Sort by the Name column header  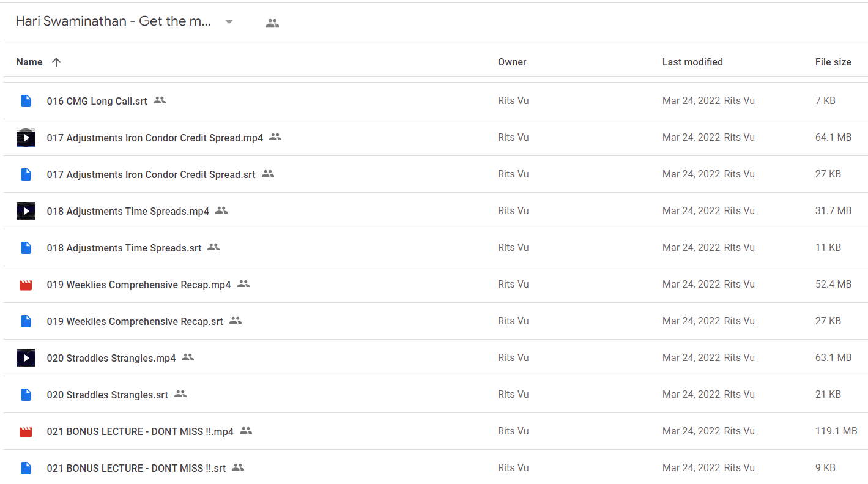click(29, 62)
